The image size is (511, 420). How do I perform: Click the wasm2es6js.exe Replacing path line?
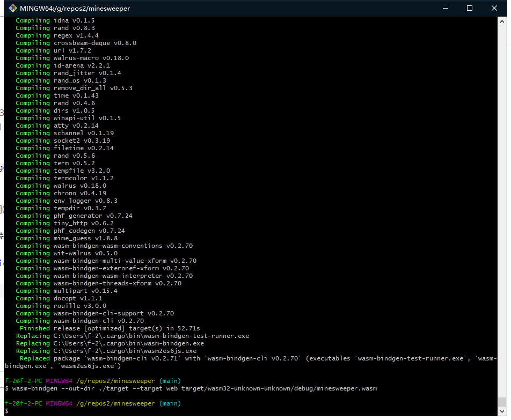[125, 351]
